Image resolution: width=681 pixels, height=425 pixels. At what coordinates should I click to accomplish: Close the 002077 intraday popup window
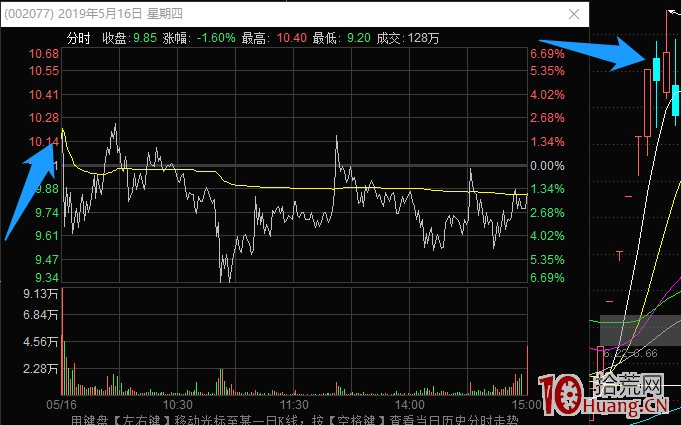[574, 14]
